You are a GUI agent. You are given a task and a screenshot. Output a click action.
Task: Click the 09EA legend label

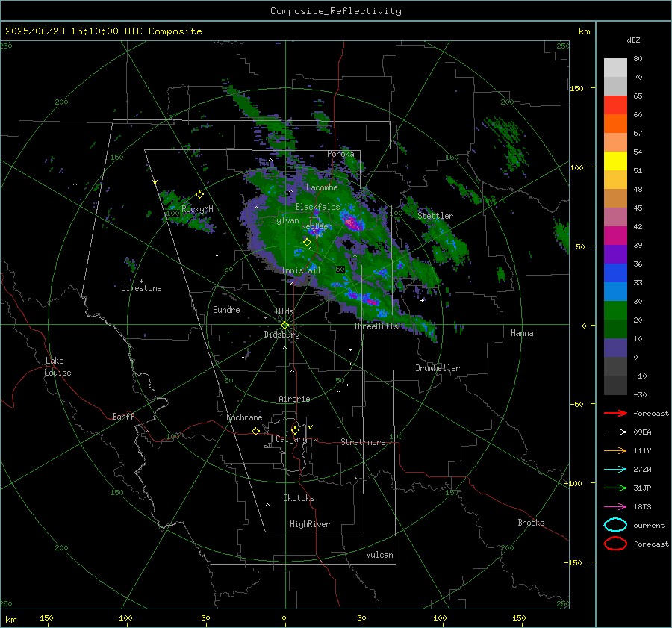[642, 432]
